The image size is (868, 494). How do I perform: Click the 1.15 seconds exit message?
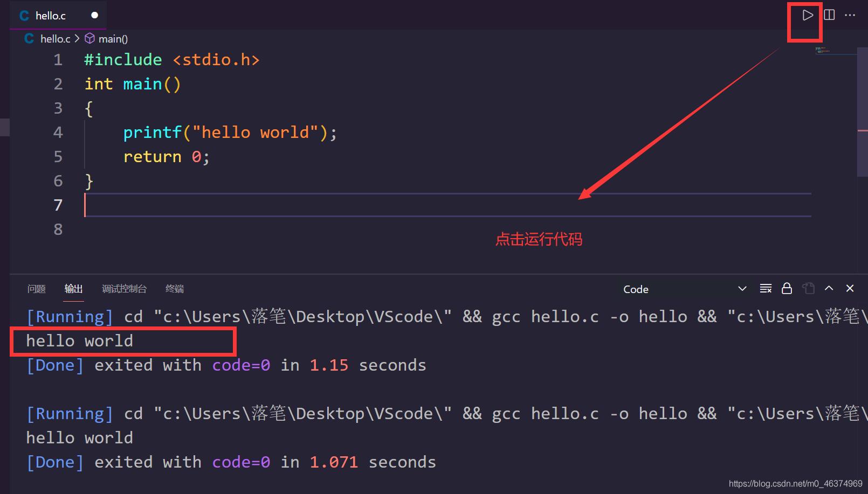click(x=226, y=365)
